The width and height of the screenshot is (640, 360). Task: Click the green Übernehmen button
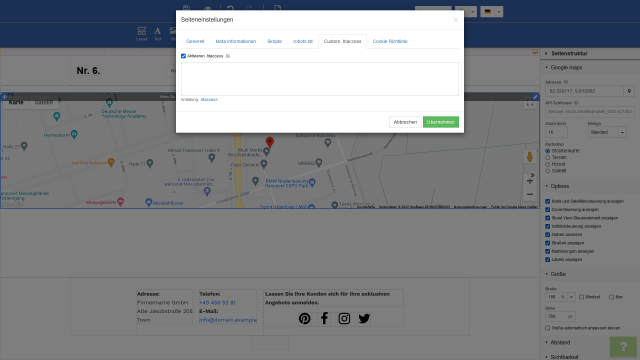[441, 122]
